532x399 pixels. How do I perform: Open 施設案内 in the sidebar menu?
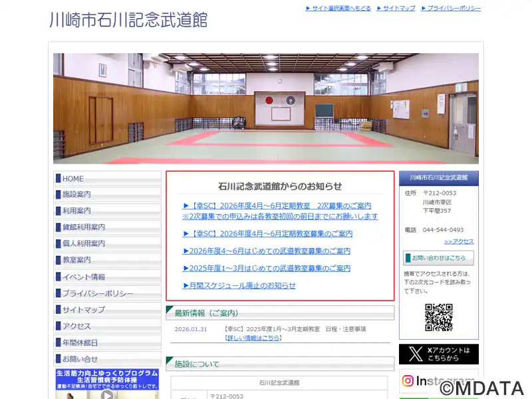107,194
